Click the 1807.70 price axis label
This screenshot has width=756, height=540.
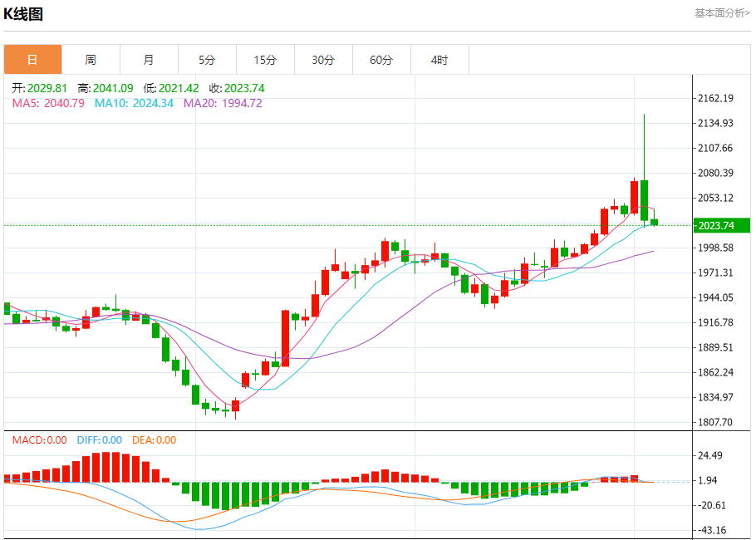(715, 422)
